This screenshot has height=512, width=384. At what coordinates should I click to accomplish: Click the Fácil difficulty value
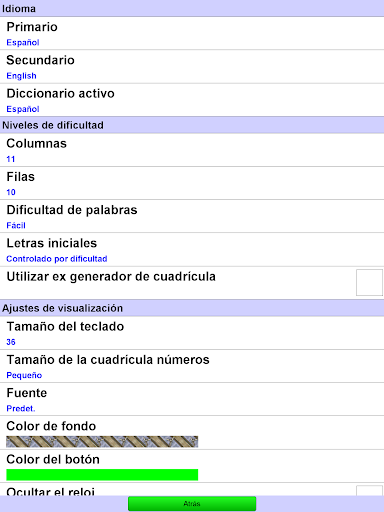pos(16,226)
